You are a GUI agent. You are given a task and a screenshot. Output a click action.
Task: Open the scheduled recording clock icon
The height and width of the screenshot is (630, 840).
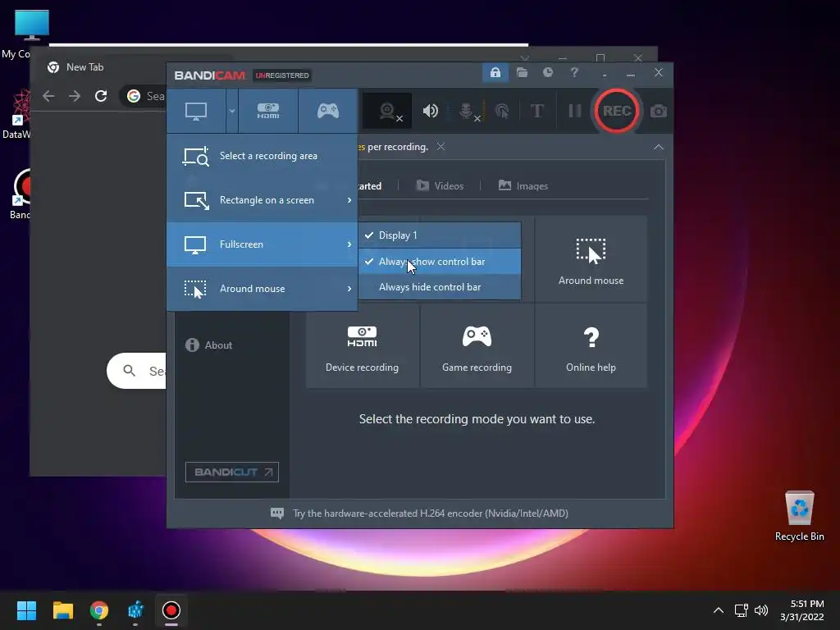[547, 72]
